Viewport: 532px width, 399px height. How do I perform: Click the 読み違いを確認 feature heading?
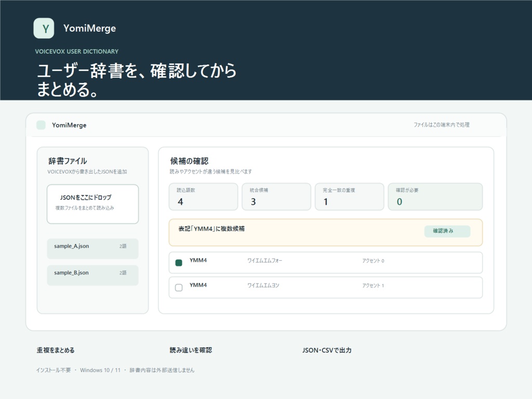pos(191,350)
